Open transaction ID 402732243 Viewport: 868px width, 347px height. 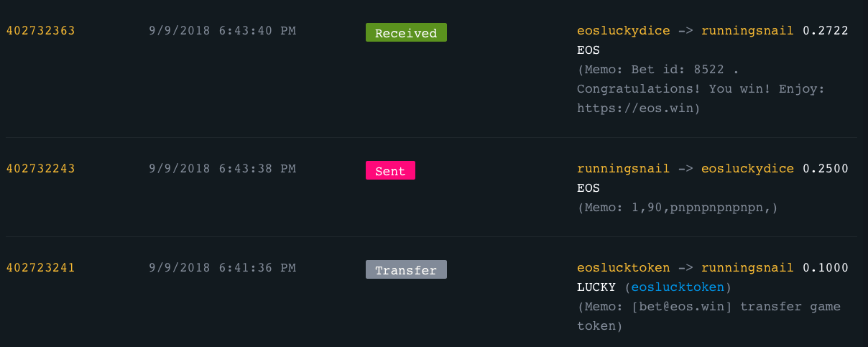(x=41, y=169)
